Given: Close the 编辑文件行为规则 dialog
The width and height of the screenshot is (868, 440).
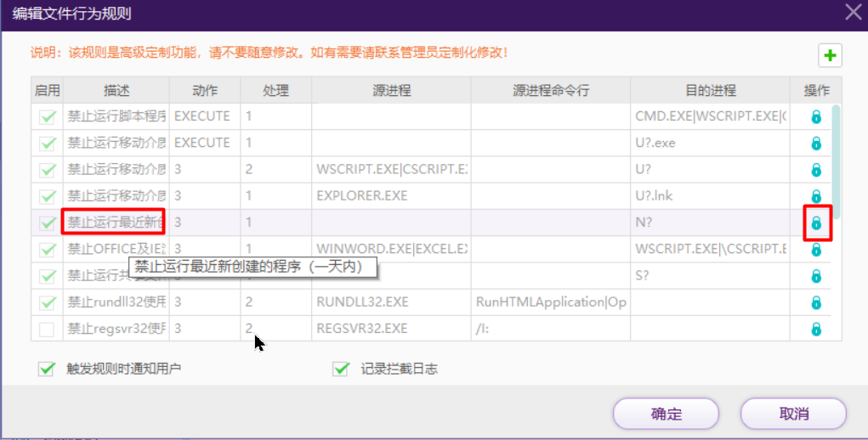Looking at the screenshot, I should [x=854, y=12].
